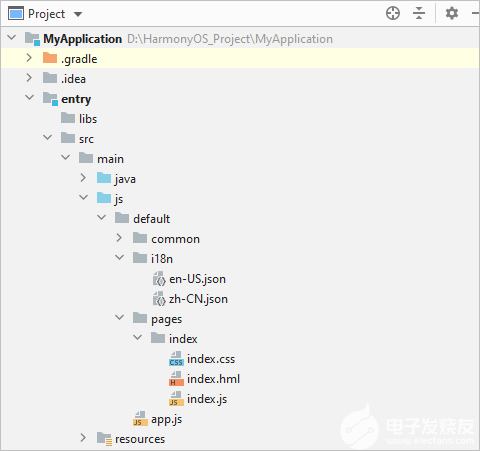Expand the common folder
480x451 pixels.
119,238
